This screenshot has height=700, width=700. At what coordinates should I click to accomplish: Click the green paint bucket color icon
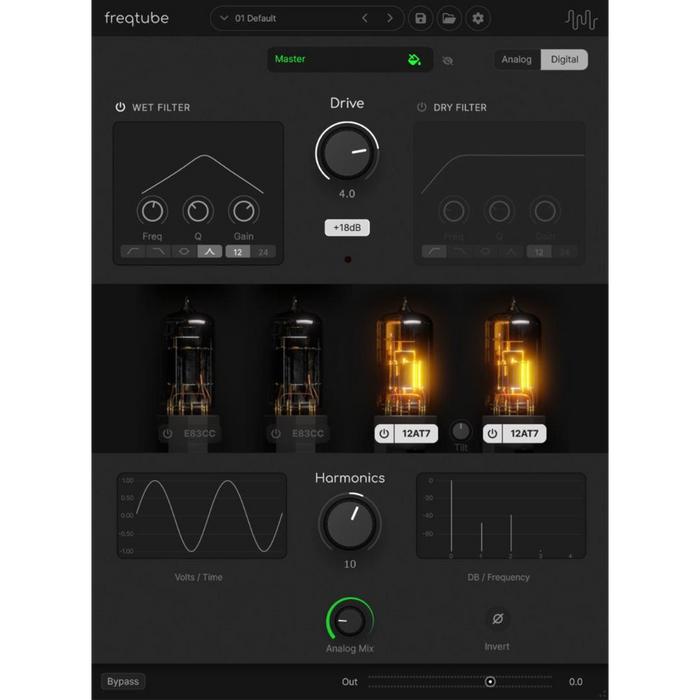pyautogui.click(x=414, y=59)
